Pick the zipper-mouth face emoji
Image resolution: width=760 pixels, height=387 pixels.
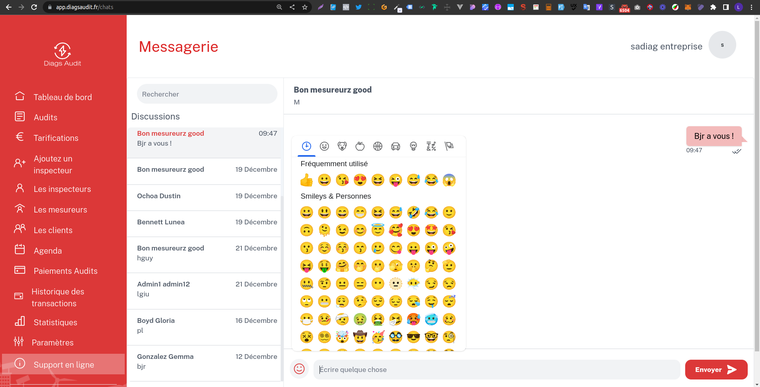(x=306, y=284)
